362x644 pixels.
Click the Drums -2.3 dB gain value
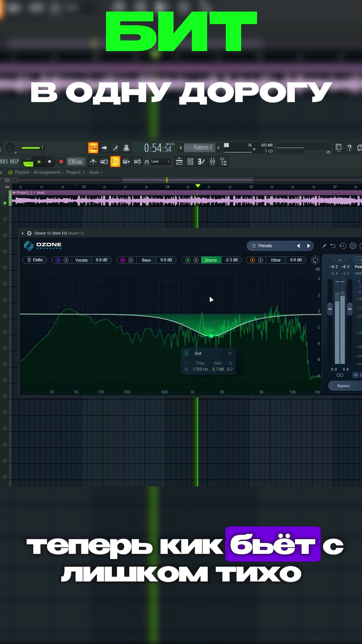(231, 260)
